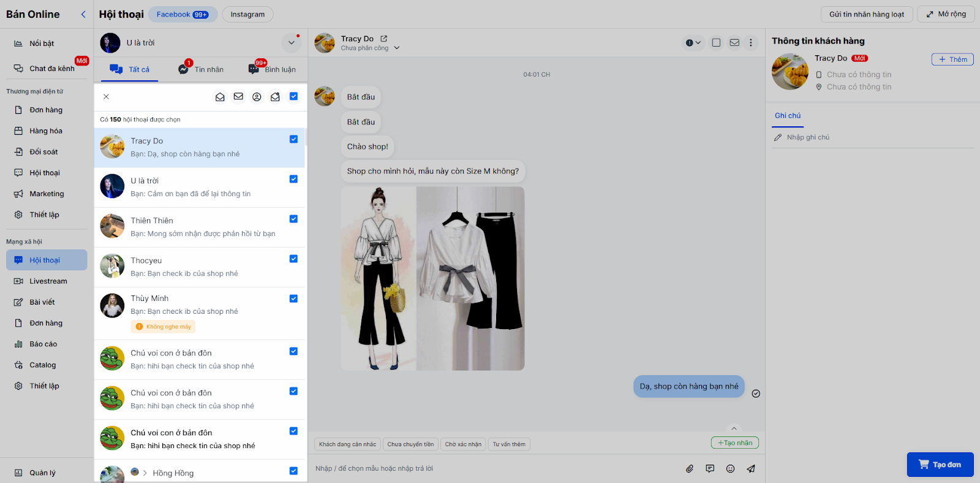
Task: Collapse the Bán Online sidebar
Action: pyautogui.click(x=83, y=14)
